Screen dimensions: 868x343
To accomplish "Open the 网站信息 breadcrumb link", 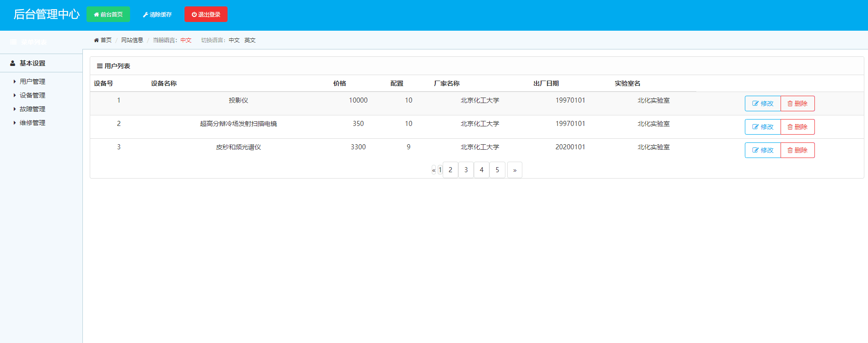I will pyautogui.click(x=132, y=40).
